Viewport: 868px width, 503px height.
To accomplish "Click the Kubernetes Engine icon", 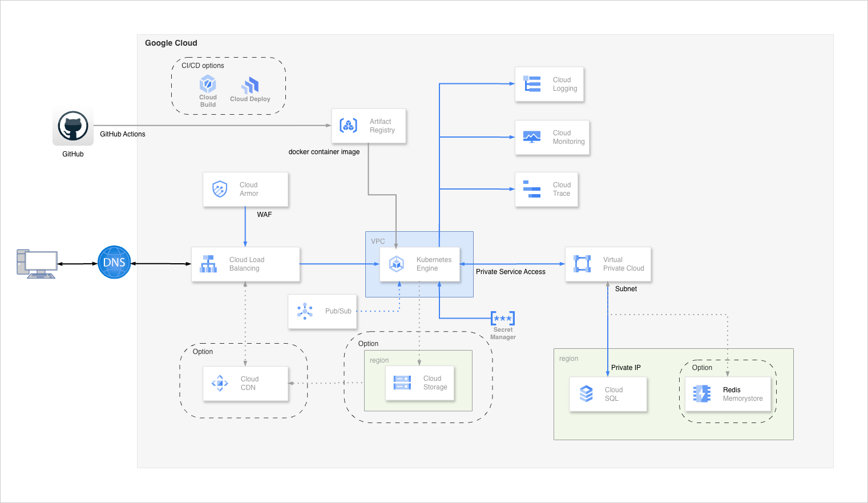I will pyautogui.click(x=397, y=264).
